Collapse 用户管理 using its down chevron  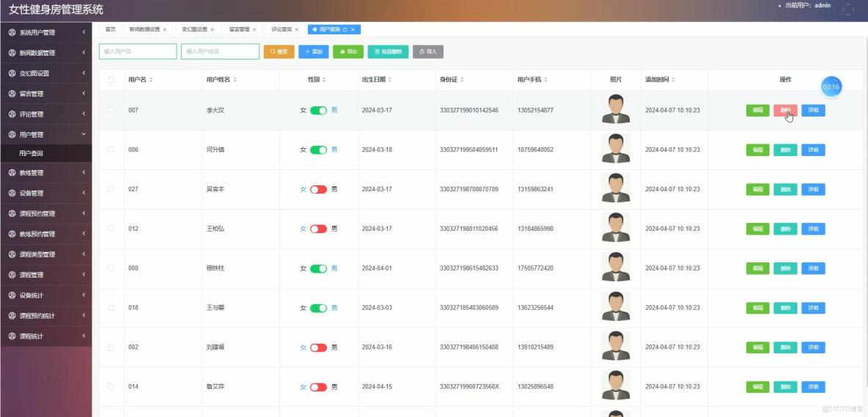(x=84, y=134)
